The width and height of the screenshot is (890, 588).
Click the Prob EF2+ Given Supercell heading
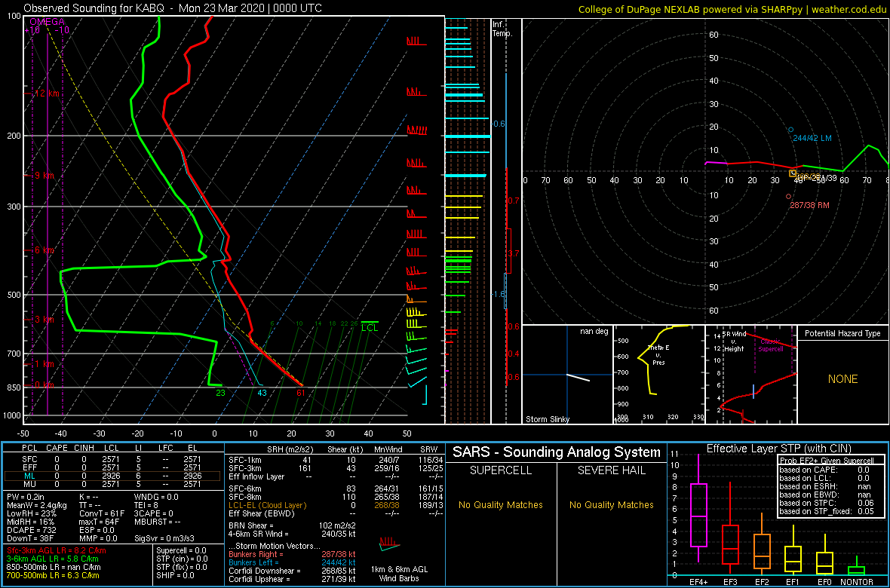(x=826, y=461)
